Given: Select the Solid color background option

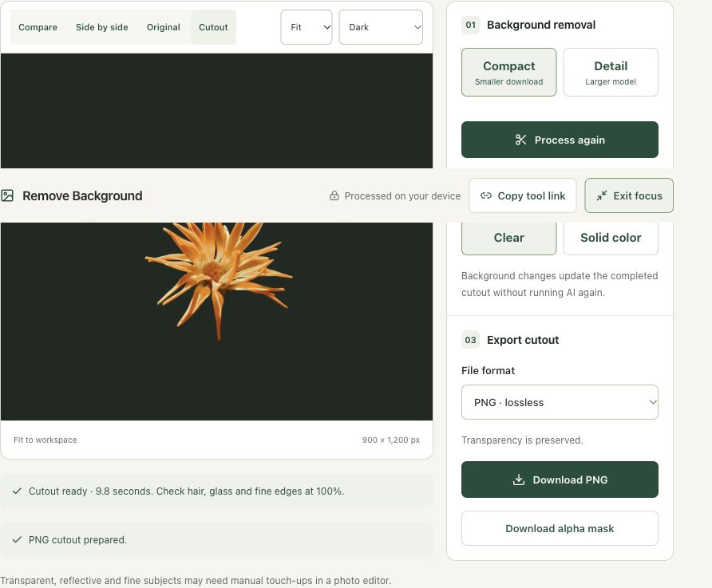Looking at the screenshot, I should coord(611,238).
